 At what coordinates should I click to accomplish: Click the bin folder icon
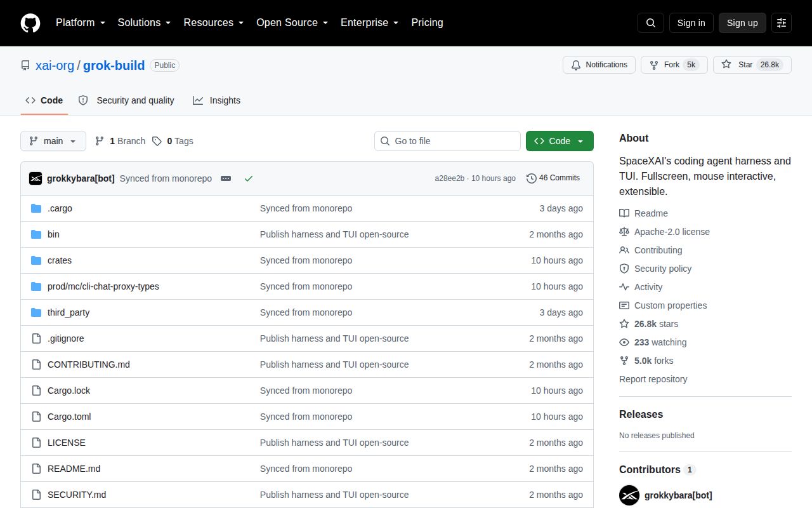36,234
